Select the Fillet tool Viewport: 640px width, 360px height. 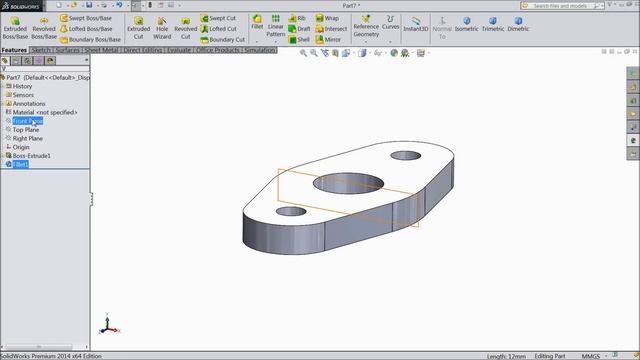257,22
